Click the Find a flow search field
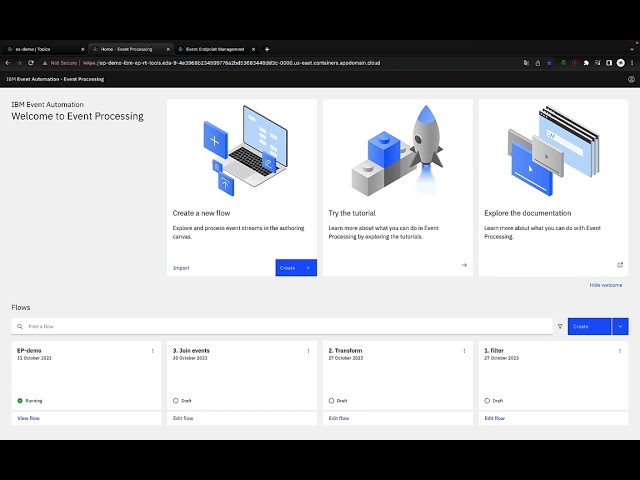The width and height of the screenshot is (640, 480). click(x=282, y=327)
